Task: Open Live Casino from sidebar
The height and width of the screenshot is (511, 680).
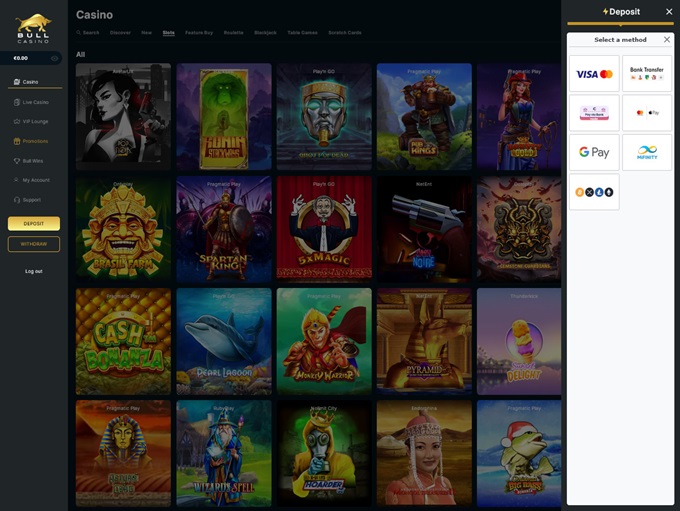Action: point(35,102)
